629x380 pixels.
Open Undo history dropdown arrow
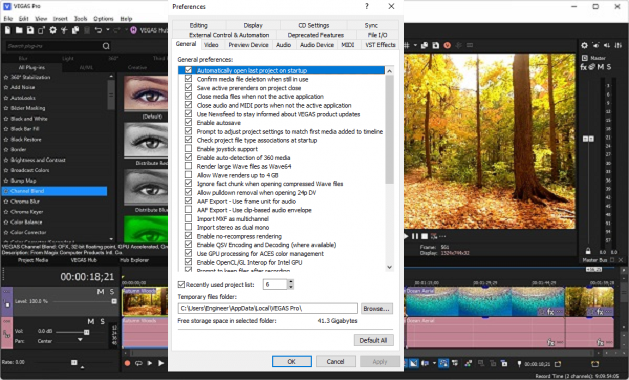(108, 30)
